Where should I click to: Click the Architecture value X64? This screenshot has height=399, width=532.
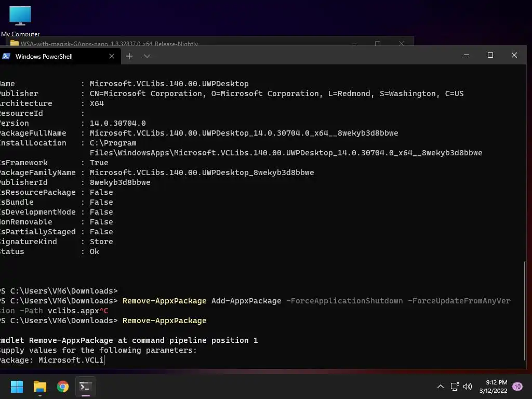tap(97, 103)
